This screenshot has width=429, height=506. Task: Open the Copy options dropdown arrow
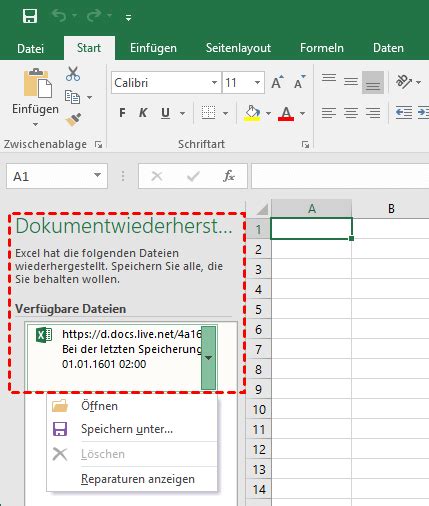point(89,98)
